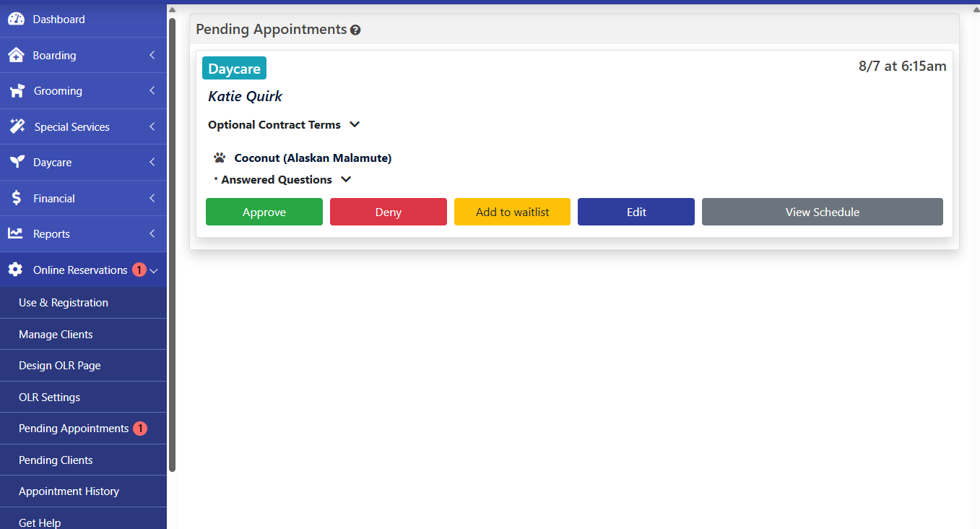The image size is (980, 529).
Task: Click the Boarding house icon
Action: click(16, 55)
